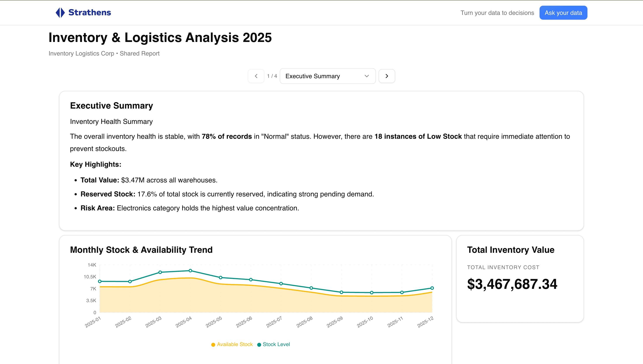Click the total inventory cost value $3,467,687.34
643x364 pixels.
pos(512,284)
